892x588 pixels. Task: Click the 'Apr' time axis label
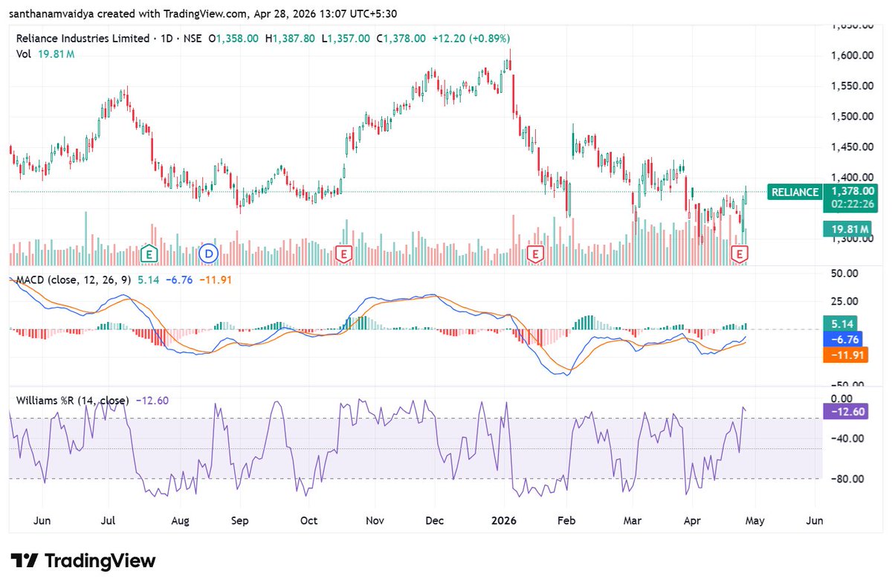691,520
